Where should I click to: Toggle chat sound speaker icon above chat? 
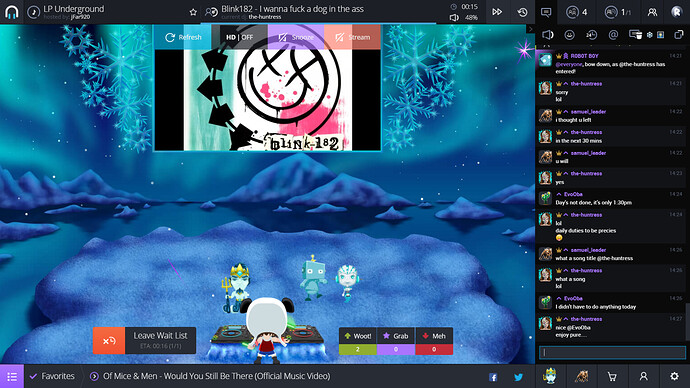pyautogui.click(x=547, y=35)
